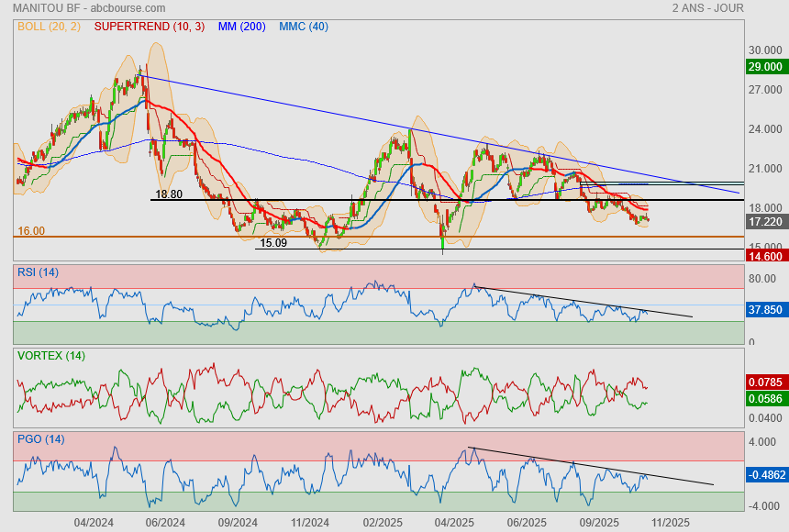789x532 pixels.
Task: Select the MM (200) indicator label
Action: [x=241, y=26]
